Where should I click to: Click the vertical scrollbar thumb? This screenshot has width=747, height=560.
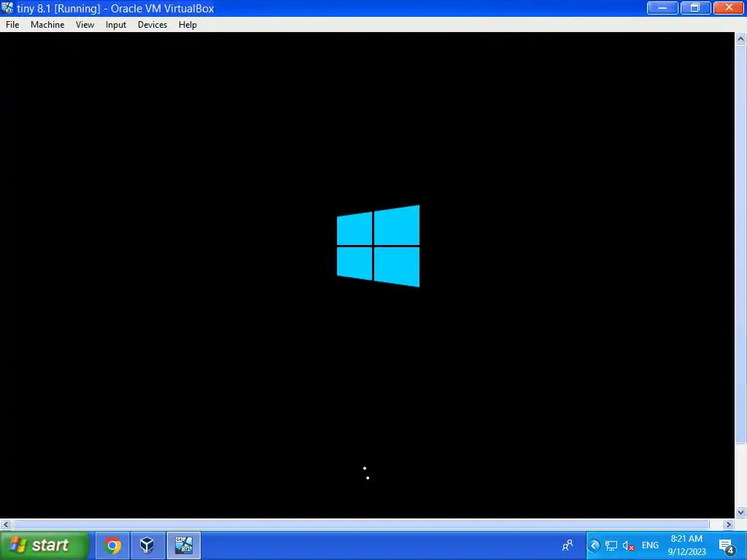coord(740,244)
